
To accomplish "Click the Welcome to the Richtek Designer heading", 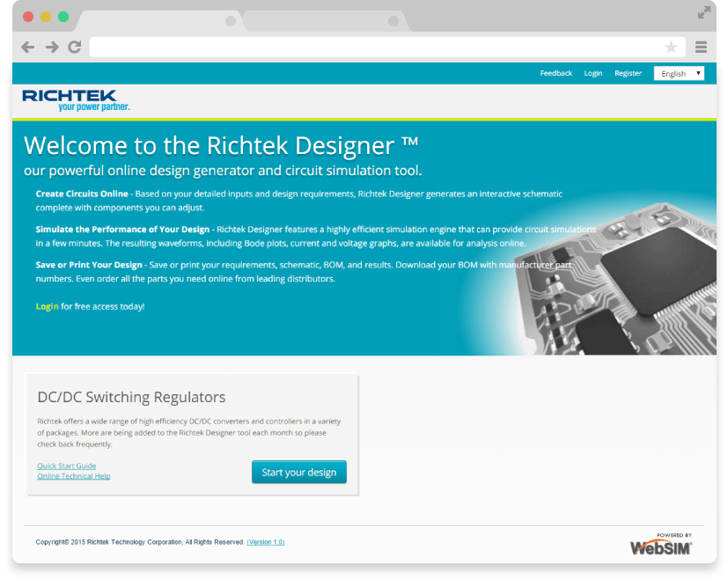I will click(221, 146).
